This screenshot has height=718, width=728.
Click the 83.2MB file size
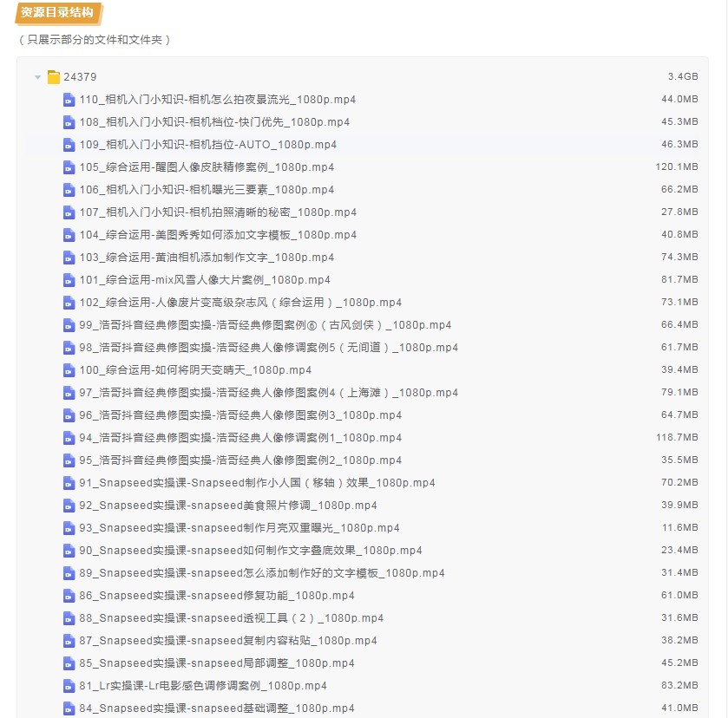coord(679,686)
